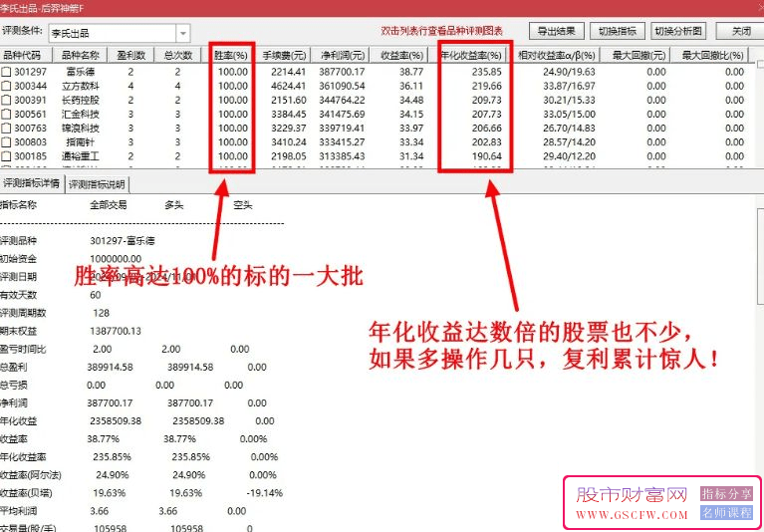
Task: Switch to the 评测指标详情 tab
Action: (32, 183)
